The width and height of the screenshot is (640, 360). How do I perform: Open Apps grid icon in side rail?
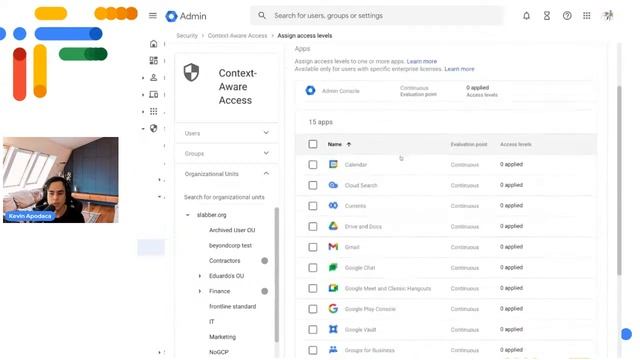click(153, 111)
